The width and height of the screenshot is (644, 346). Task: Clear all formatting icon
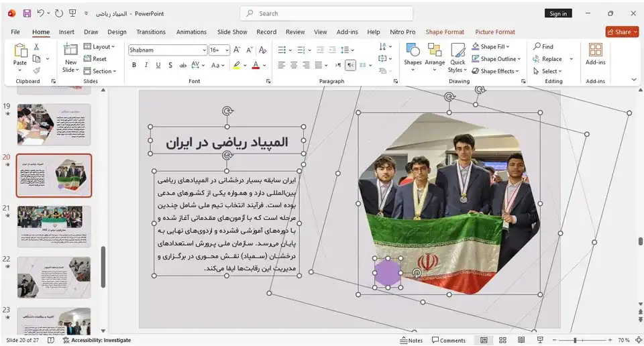pos(263,50)
